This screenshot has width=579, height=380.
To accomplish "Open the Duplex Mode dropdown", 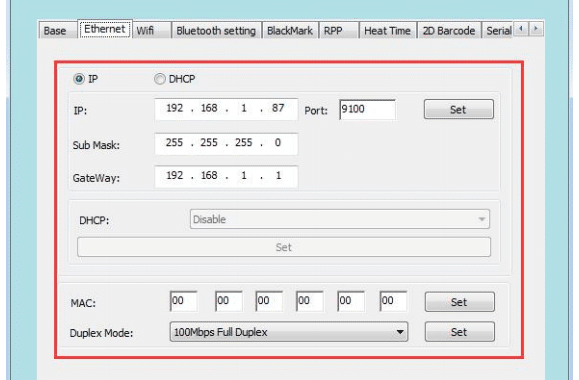I will tap(289, 332).
